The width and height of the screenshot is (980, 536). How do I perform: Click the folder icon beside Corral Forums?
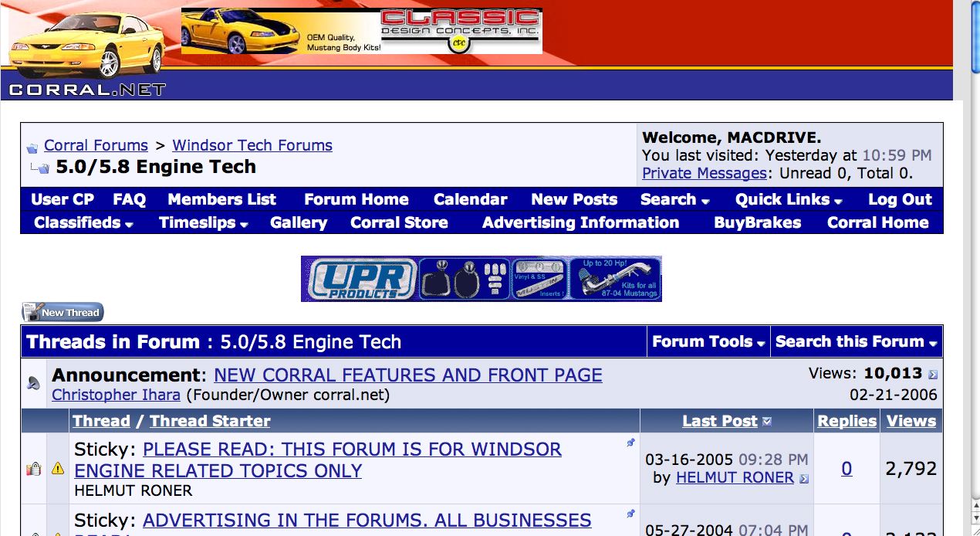(x=32, y=148)
